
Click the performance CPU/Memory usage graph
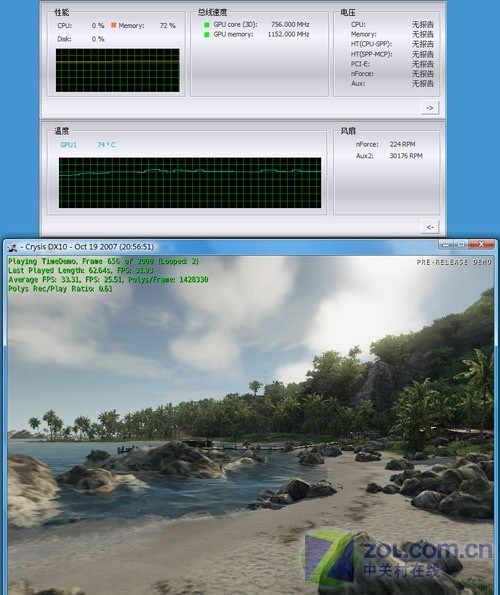(118, 70)
